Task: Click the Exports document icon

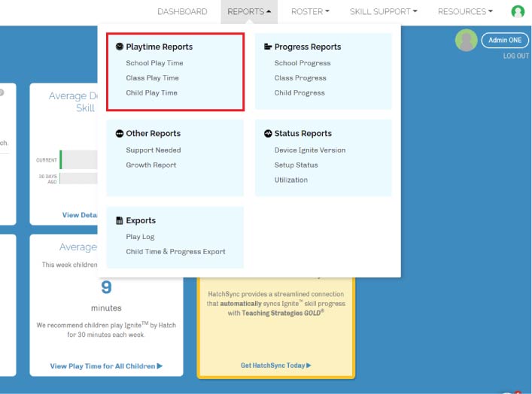Action: 120,221
